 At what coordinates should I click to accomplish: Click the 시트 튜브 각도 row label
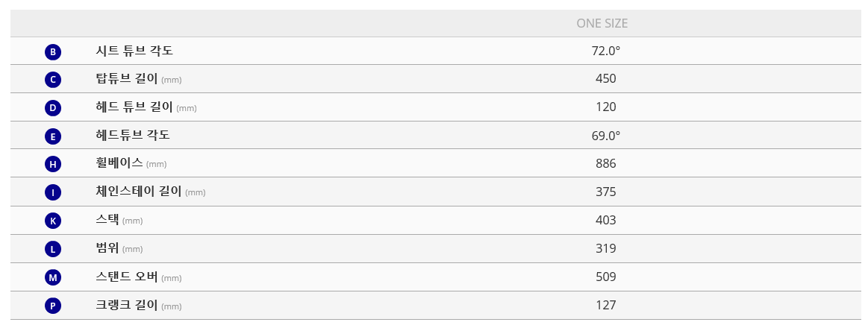point(134,51)
